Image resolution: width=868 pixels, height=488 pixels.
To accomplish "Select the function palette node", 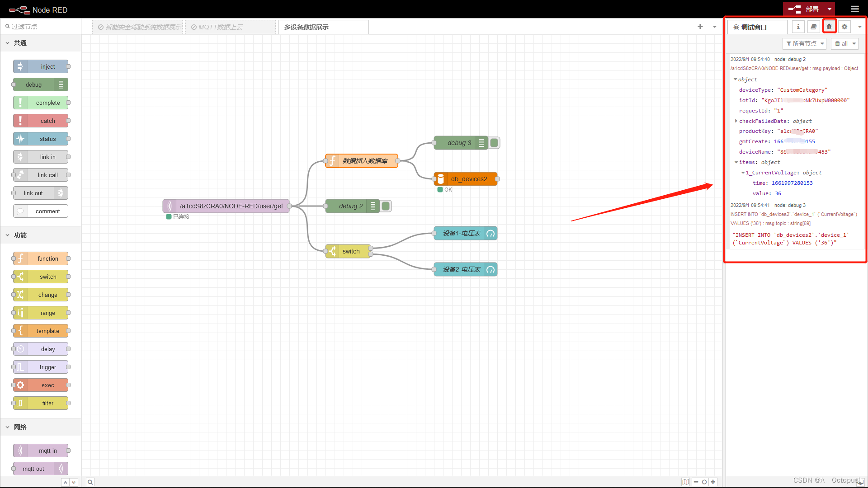I will click(x=41, y=258).
